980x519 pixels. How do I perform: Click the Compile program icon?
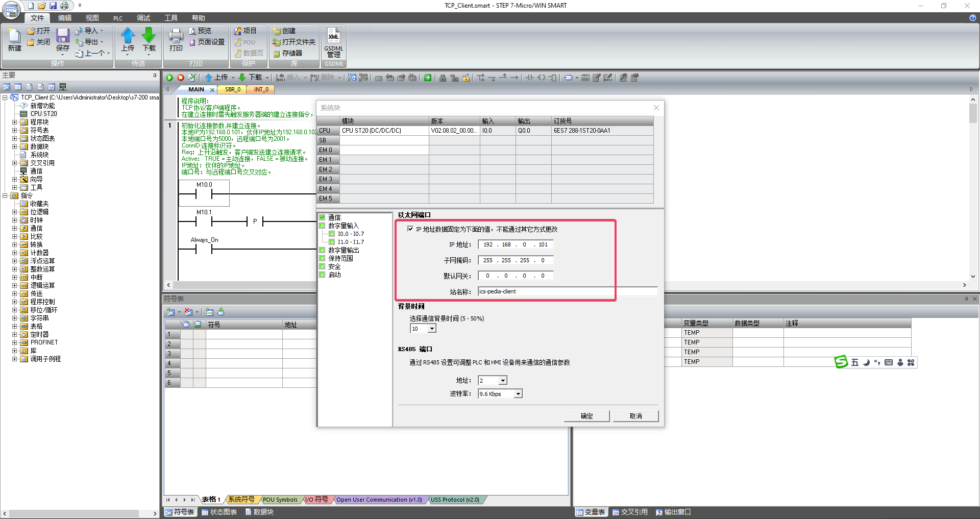tap(192, 78)
